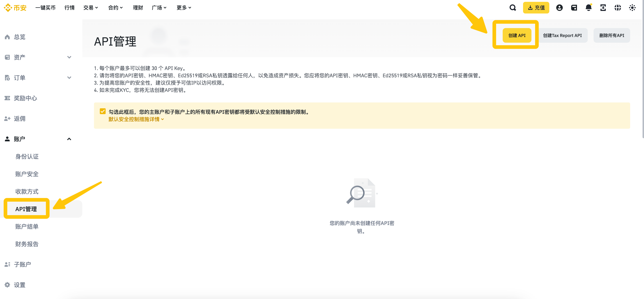Select 账户安全 in sidebar
The height and width of the screenshot is (299, 644).
click(x=27, y=174)
